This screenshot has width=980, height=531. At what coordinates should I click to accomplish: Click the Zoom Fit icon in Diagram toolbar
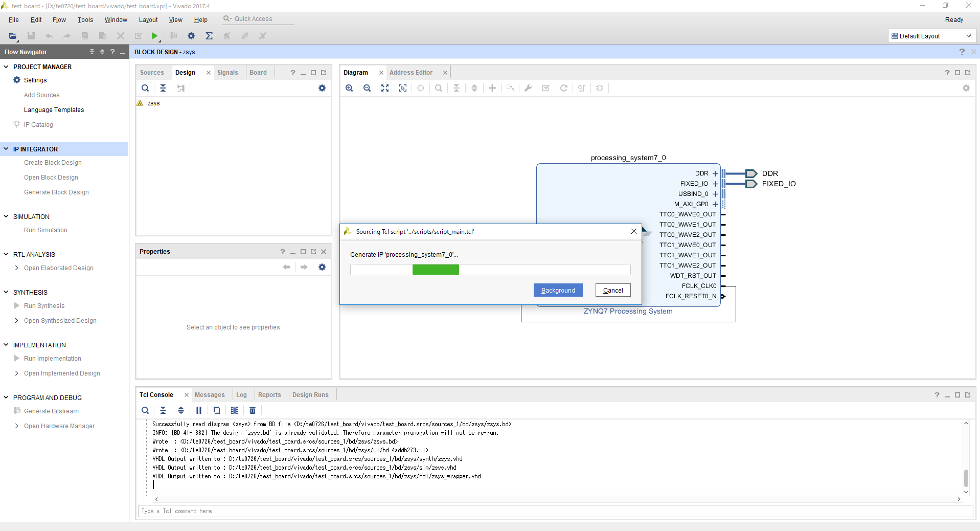tap(385, 88)
